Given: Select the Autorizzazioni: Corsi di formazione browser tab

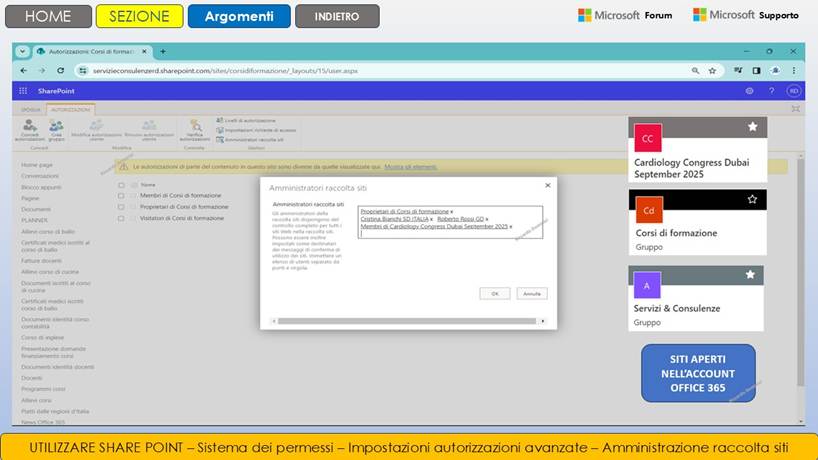Looking at the screenshot, I should [92, 52].
